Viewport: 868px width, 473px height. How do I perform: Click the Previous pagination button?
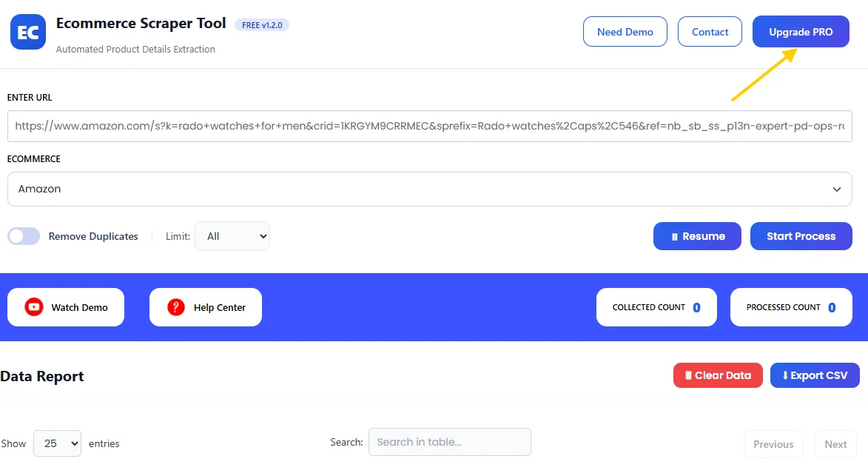click(x=773, y=443)
